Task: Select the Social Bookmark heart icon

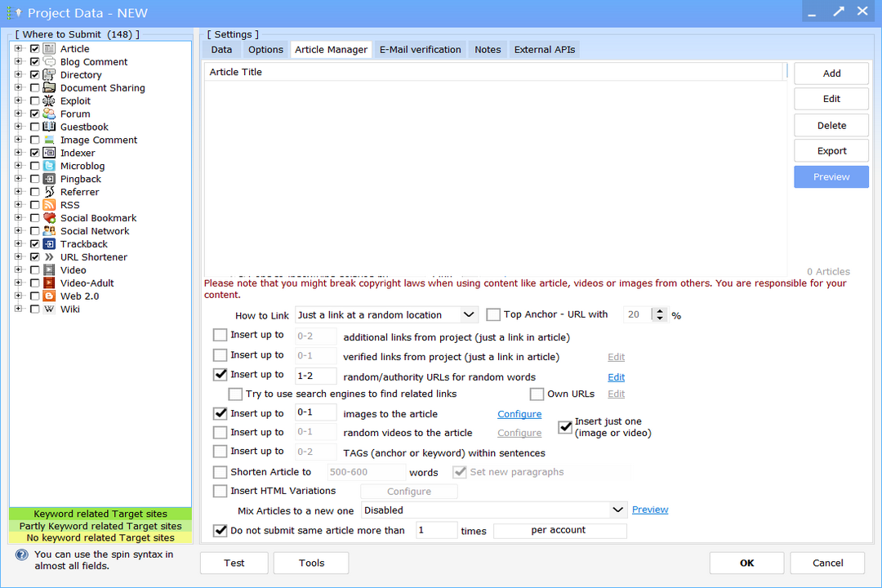Action: coord(48,218)
